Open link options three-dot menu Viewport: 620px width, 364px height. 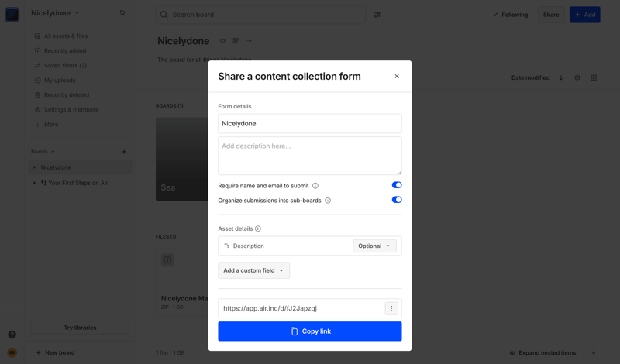point(391,308)
